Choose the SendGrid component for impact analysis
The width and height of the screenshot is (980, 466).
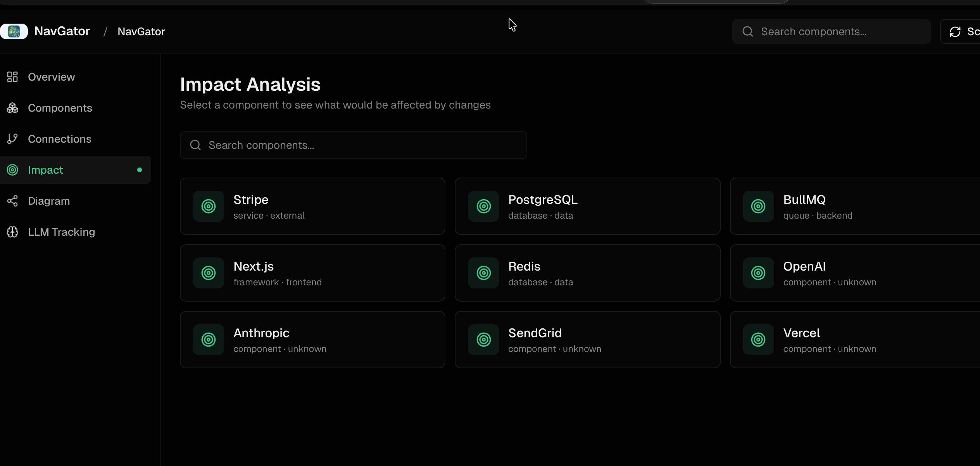[587, 339]
